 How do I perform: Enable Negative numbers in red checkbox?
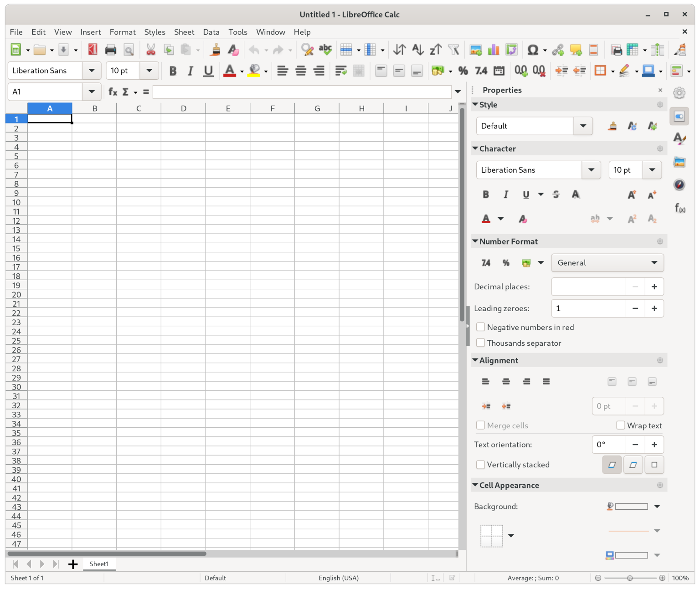click(480, 327)
